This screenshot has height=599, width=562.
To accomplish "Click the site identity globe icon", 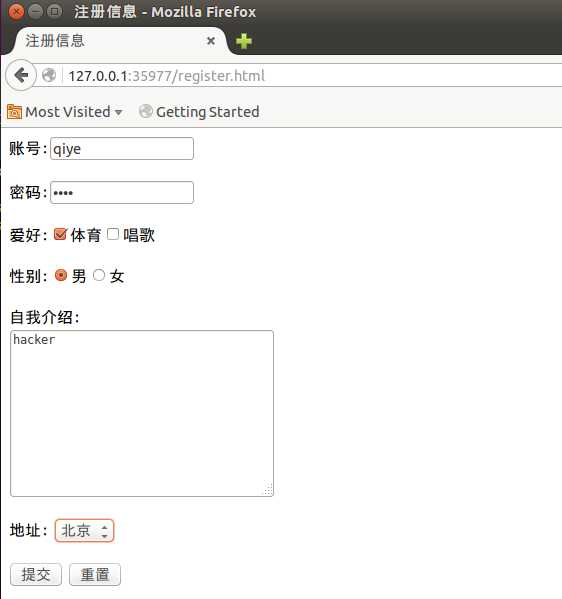I will tap(49, 75).
